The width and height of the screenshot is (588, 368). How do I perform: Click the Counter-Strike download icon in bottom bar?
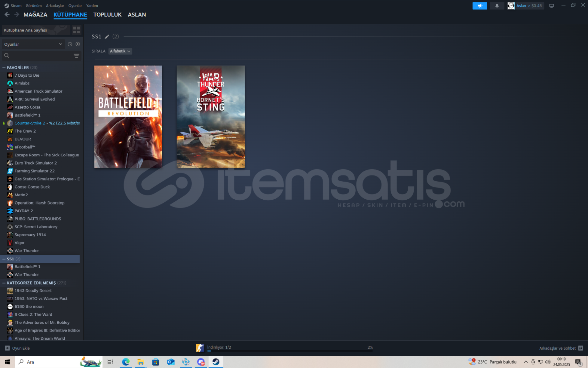200,348
